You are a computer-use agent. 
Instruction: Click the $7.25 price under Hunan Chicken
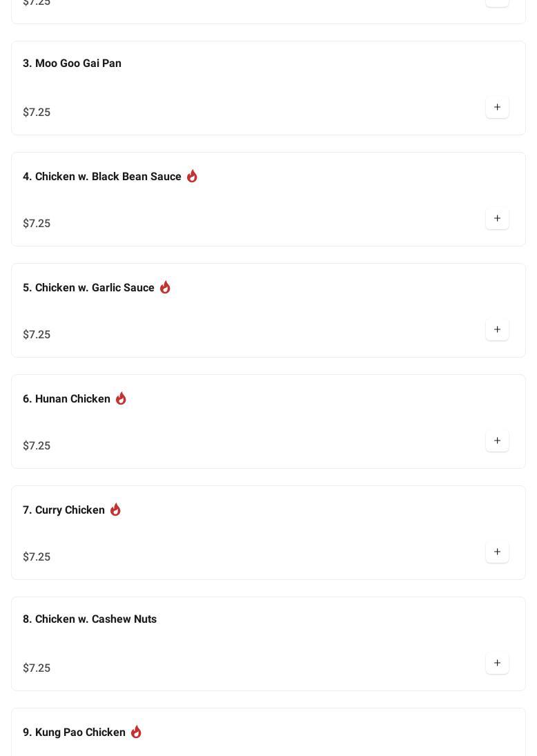point(37,446)
